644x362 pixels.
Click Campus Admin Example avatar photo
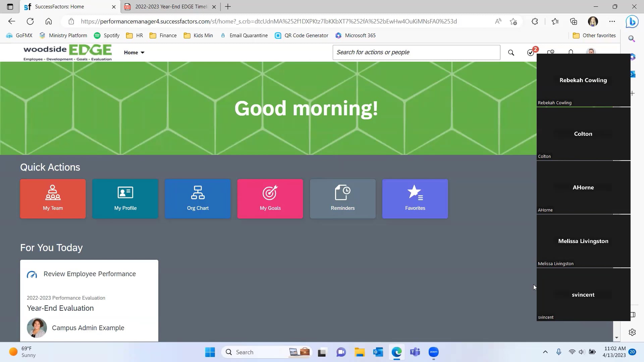click(x=37, y=328)
